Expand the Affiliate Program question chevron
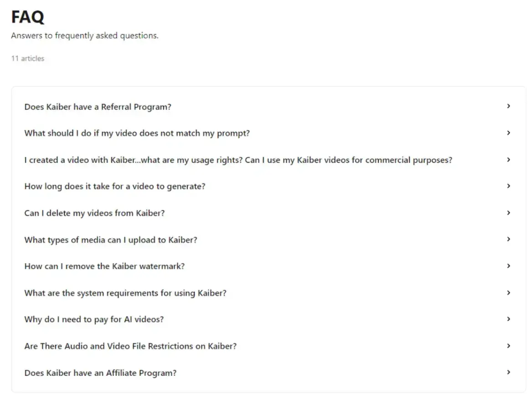The image size is (532, 395). point(508,372)
